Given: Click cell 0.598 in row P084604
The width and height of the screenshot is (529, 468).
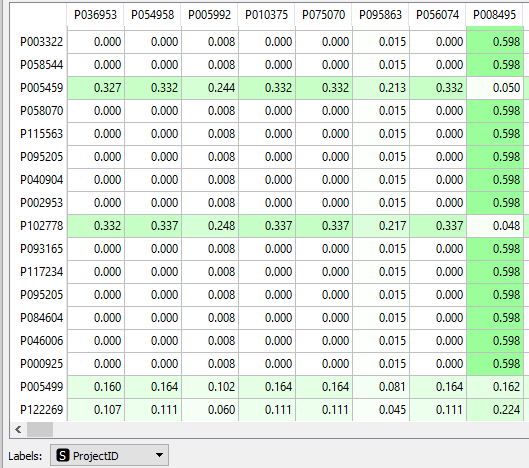Looking at the screenshot, I should coord(495,318).
